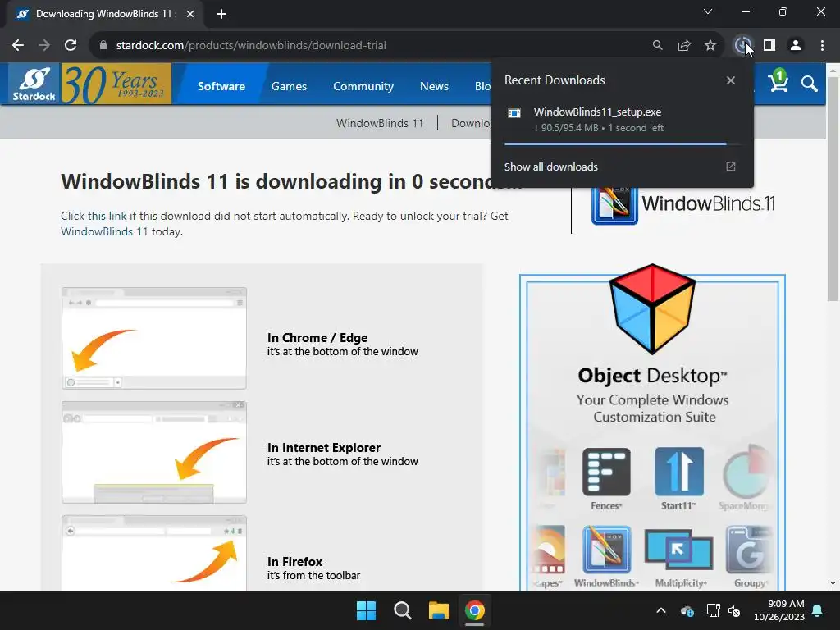
Task: Click the download progress bar
Action: tap(623, 144)
